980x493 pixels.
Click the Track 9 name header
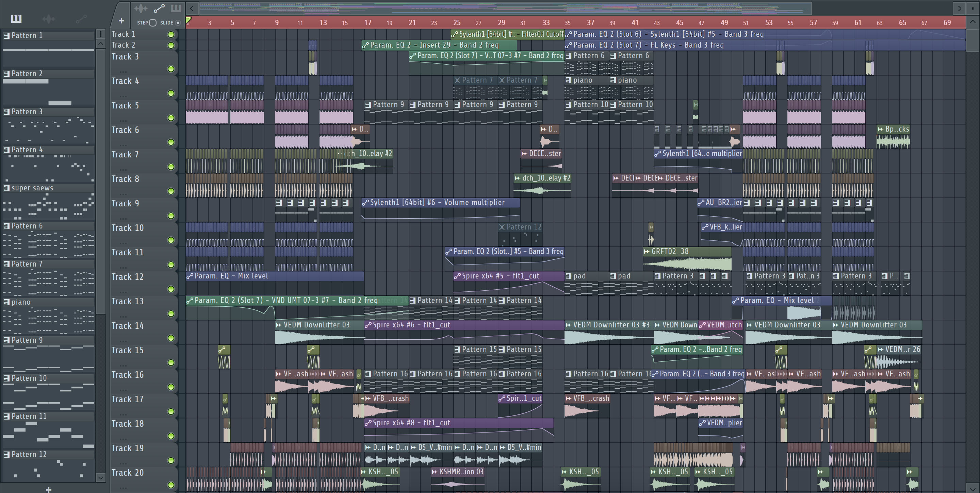tap(125, 203)
